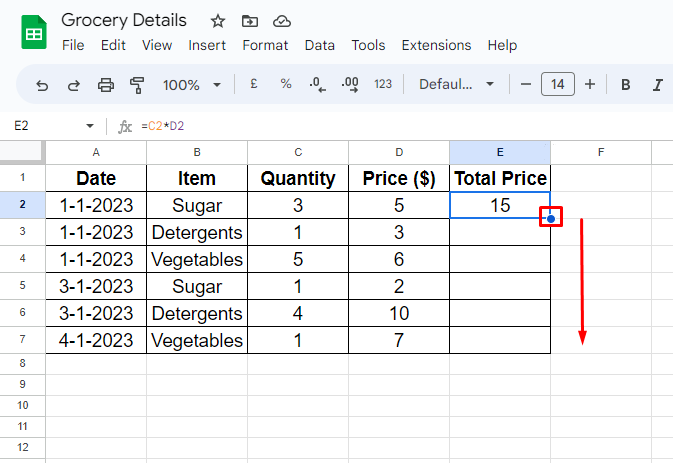Star the Grocery Details document
673x463 pixels.
pyautogui.click(x=218, y=20)
